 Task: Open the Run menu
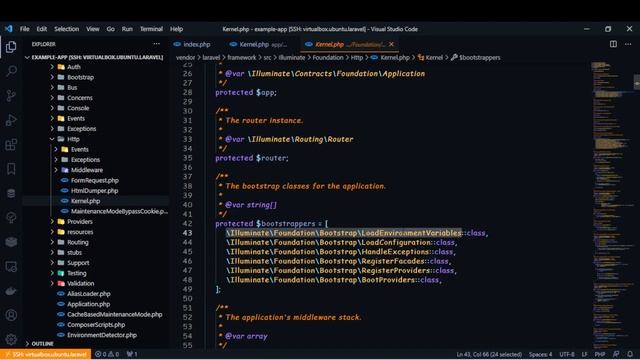click(x=127, y=29)
